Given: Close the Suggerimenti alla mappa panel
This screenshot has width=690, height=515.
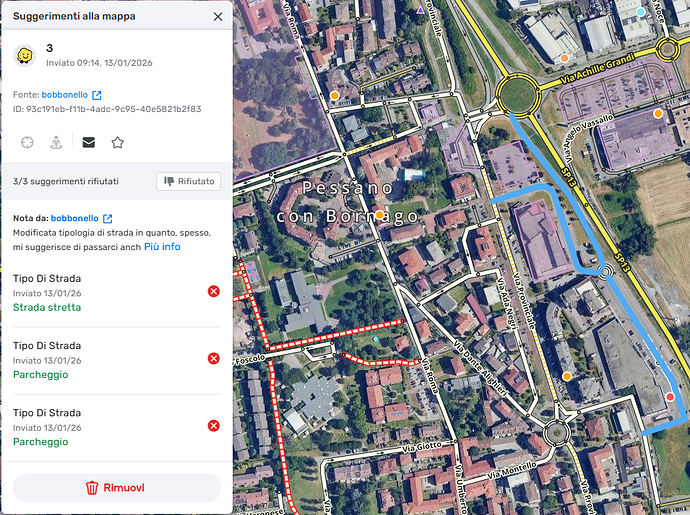Looking at the screenshot, I should (218, 17).
